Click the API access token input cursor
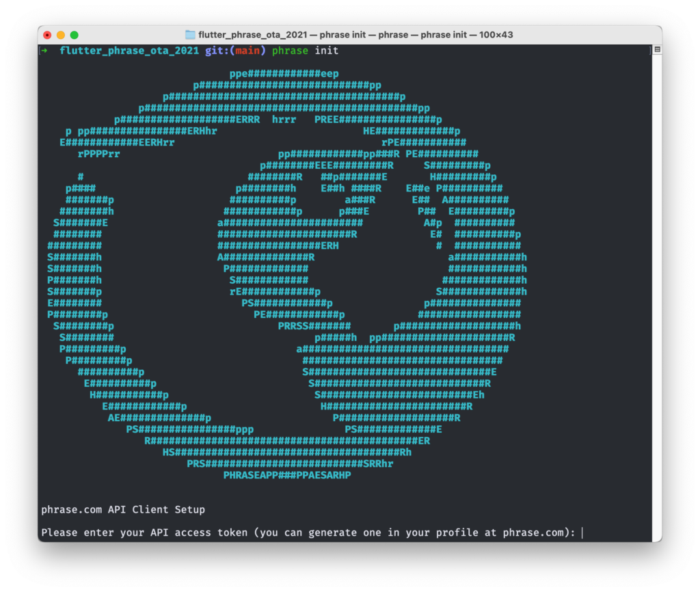 (x=582, y=533)
